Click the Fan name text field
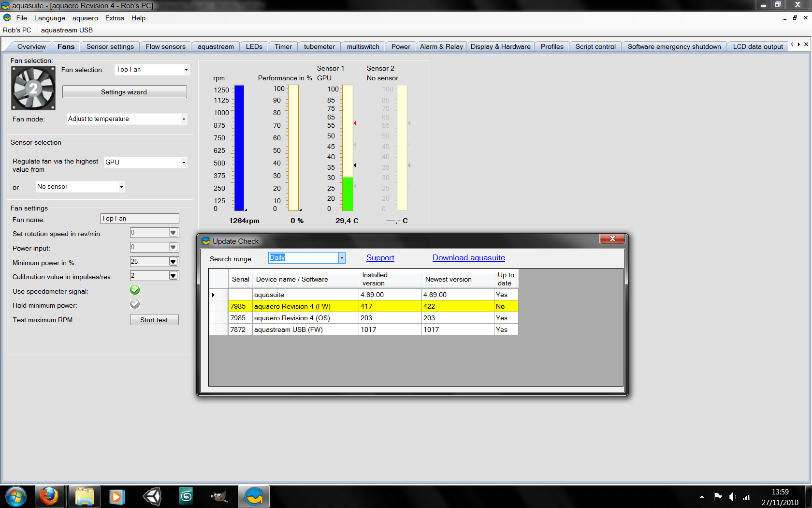The height and width of the screenshot is (508, 812). point(140,219)
